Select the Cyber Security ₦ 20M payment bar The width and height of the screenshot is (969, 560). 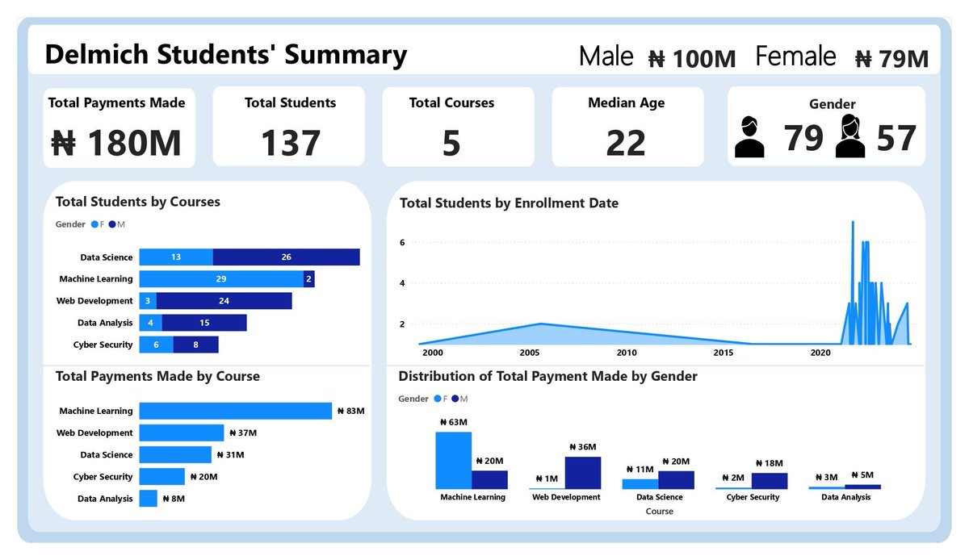click(162, 477)
